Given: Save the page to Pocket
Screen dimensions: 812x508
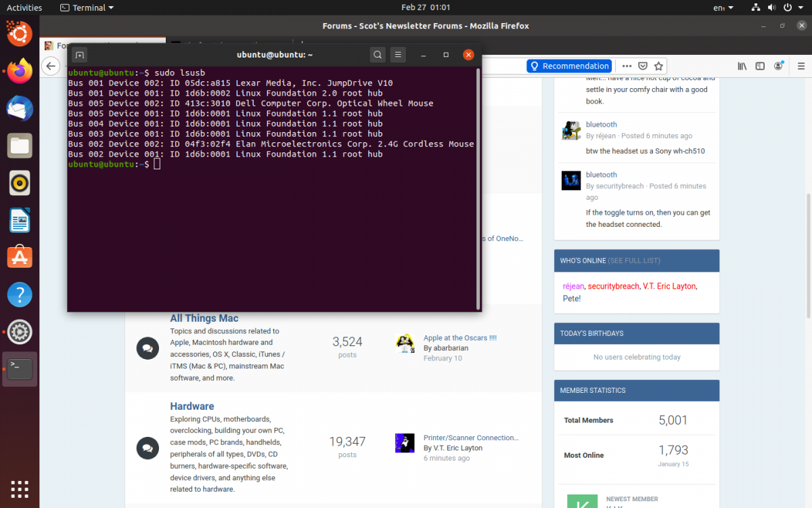Looking at the screenshot, I should coord(643,66).
